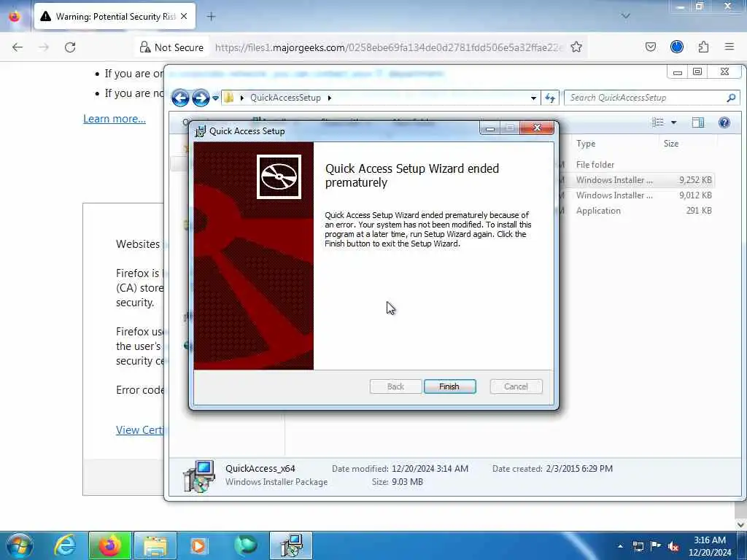747x560 pixels.
Task: Open the Firefox application menu
Action: (x=729, y=47)
